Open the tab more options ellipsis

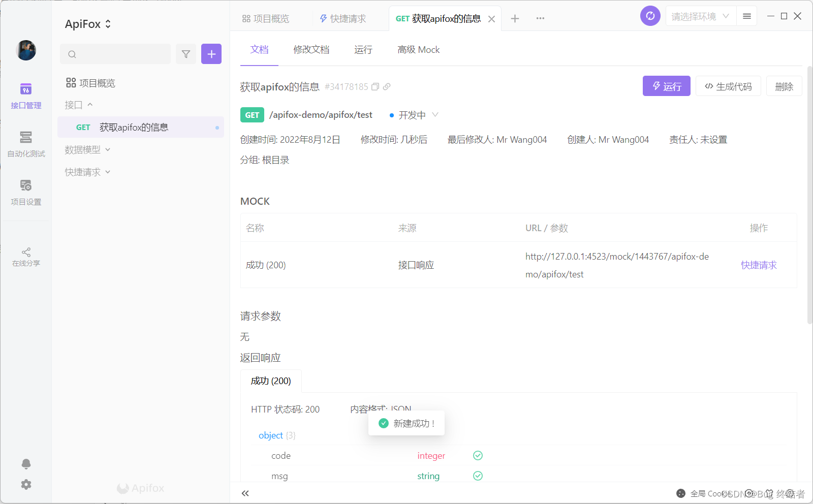tap(540, 18)
